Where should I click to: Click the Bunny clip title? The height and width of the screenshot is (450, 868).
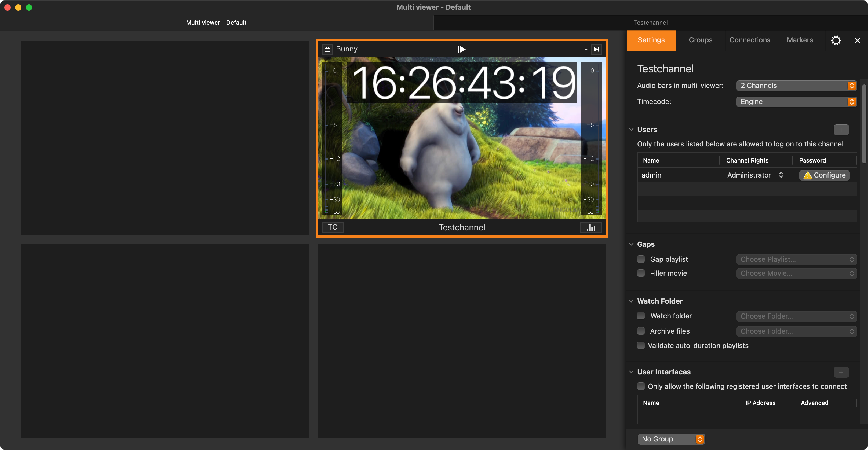347,49
